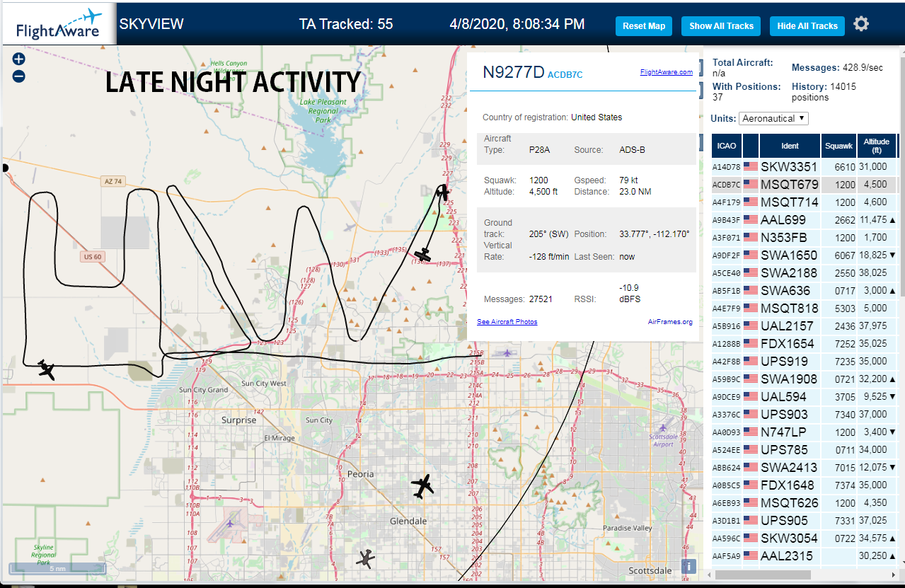
Task: Open the AirFrames.org link
Action: pyautogui.click(x=670, y=322)
